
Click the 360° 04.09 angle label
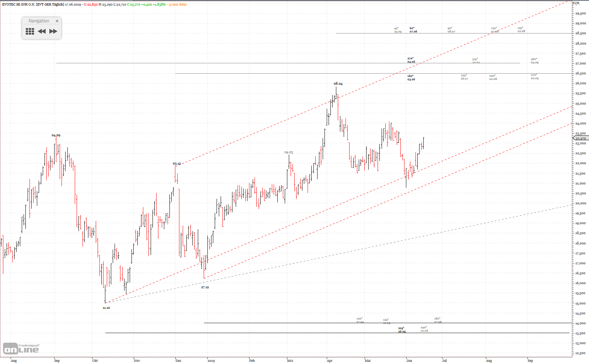[535, 61]
